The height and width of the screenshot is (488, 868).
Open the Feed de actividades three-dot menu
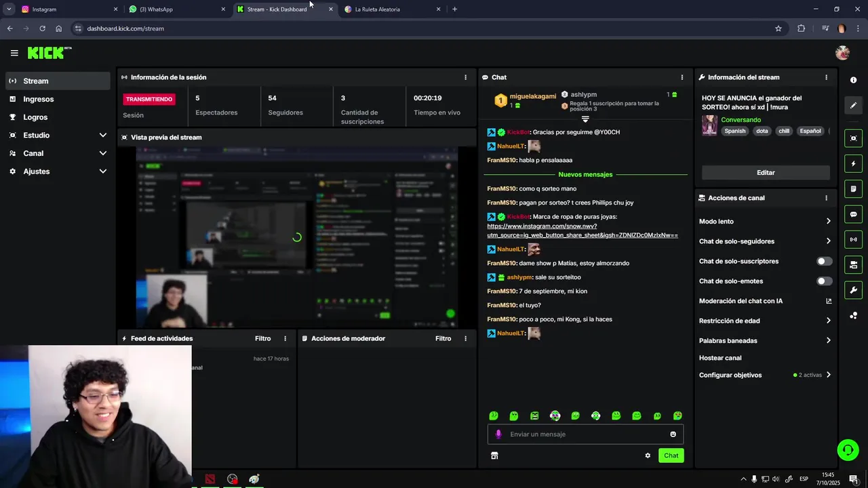click(285, 338)
